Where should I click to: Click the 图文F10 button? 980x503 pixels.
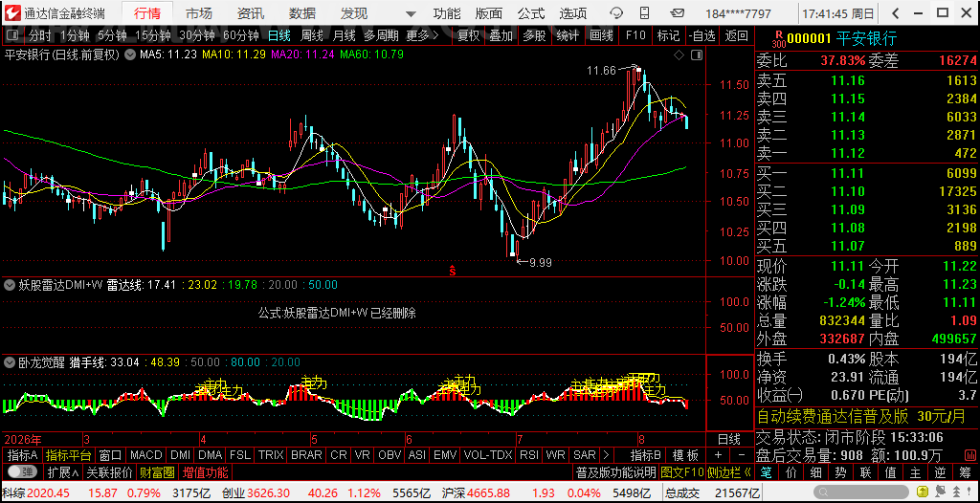coord(681,471)
